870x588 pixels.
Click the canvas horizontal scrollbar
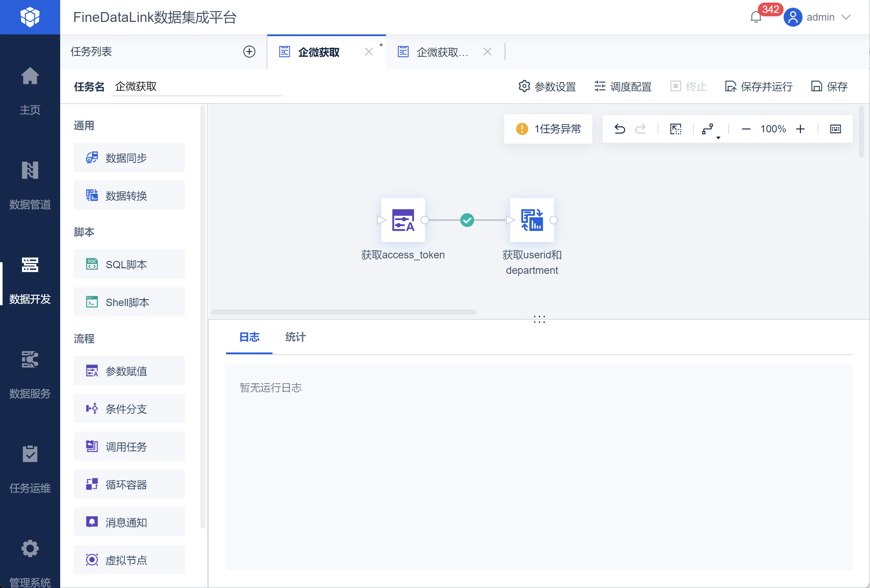(343, 312)
